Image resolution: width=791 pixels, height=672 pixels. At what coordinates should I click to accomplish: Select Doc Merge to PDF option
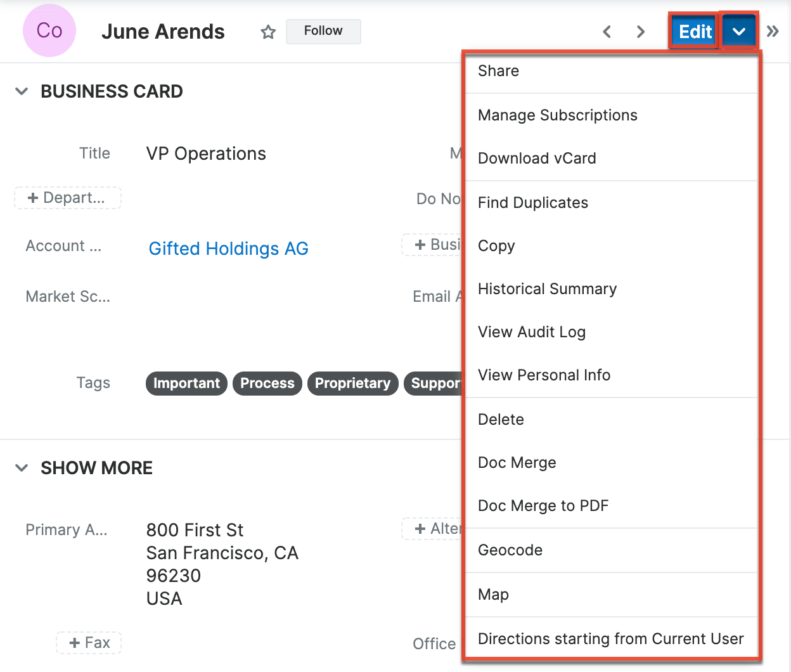[x=543, y=506]
